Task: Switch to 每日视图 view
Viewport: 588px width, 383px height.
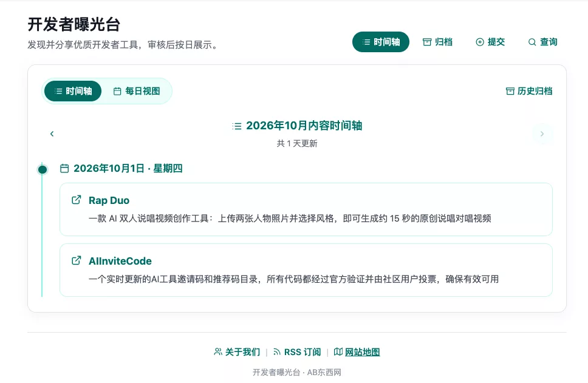Action: (137, 91)
